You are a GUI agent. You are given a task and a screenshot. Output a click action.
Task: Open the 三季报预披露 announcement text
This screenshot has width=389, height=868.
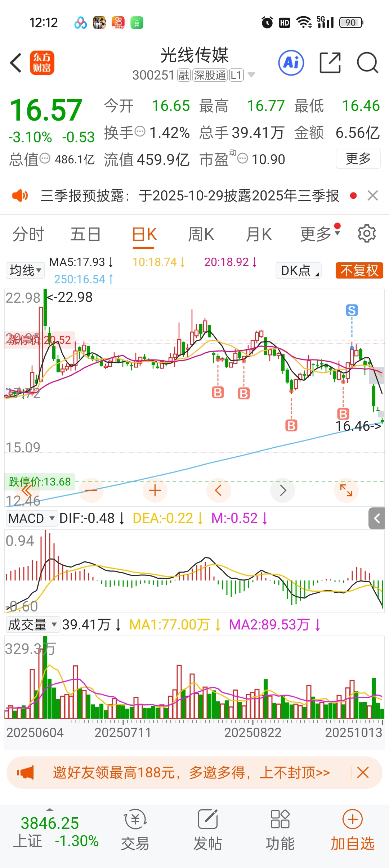[x=190, y=196]
